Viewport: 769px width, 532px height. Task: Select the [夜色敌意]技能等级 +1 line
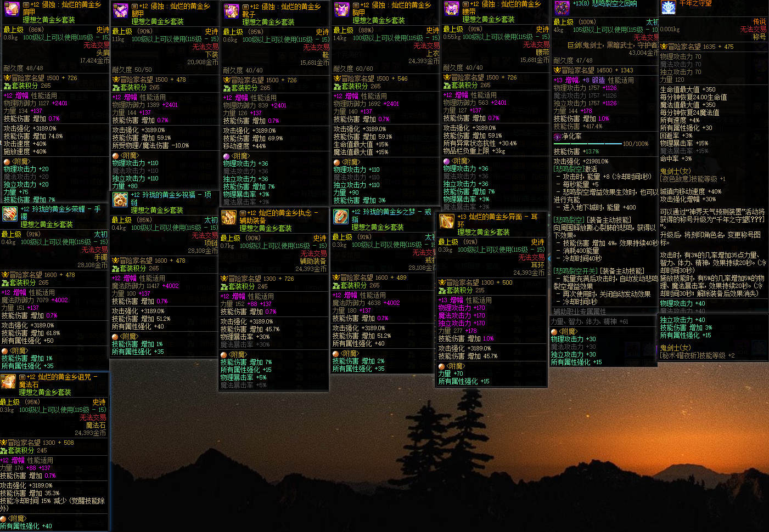[693, 179]
